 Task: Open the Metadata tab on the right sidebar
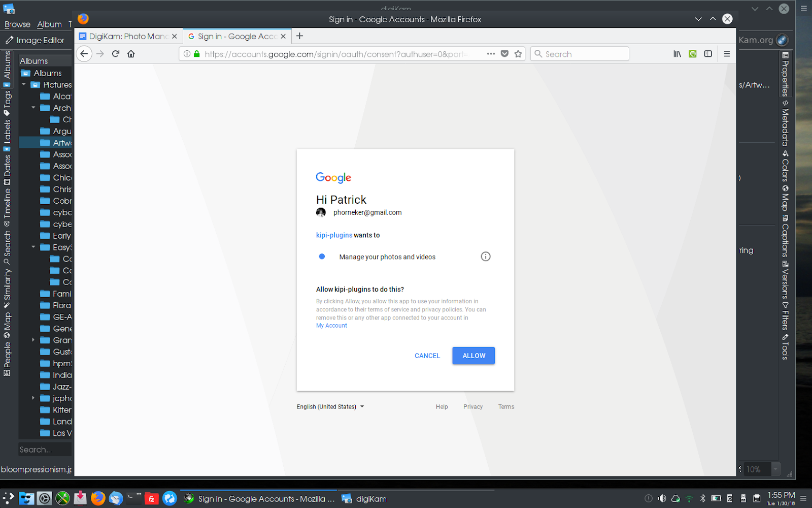click(785, 123)
